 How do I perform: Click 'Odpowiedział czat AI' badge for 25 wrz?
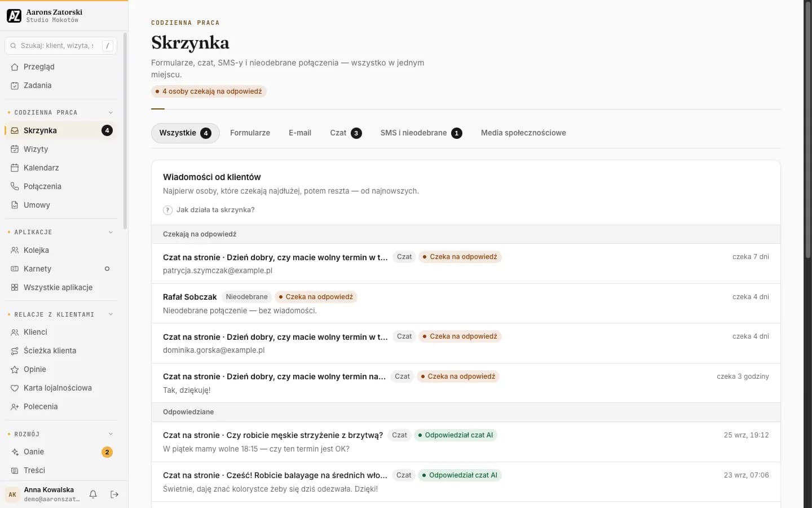tap(456, 435)
